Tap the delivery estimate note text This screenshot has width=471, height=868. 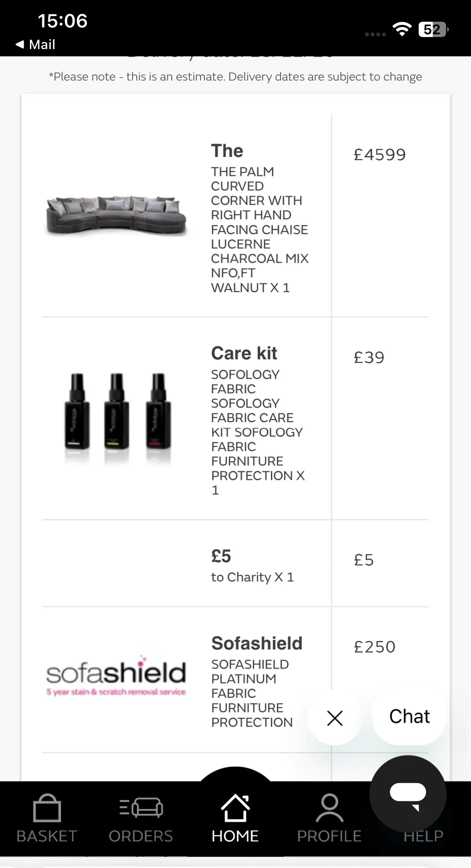235,76
